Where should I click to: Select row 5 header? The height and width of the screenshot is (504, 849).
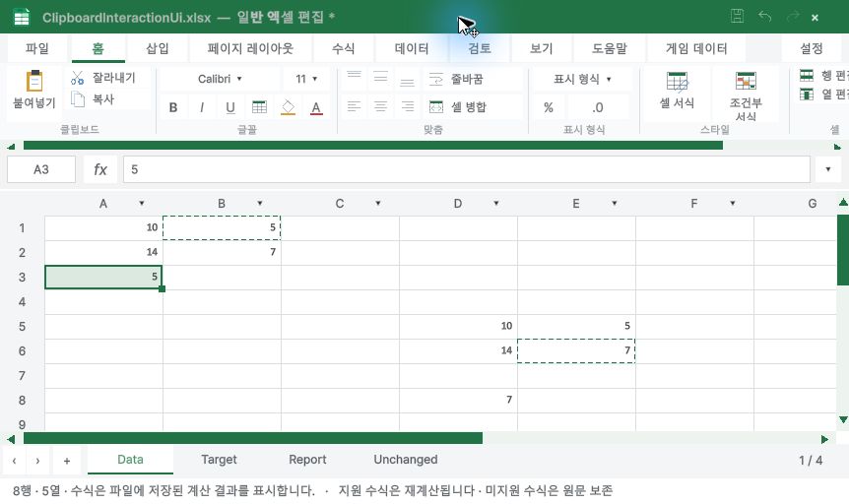23,327
